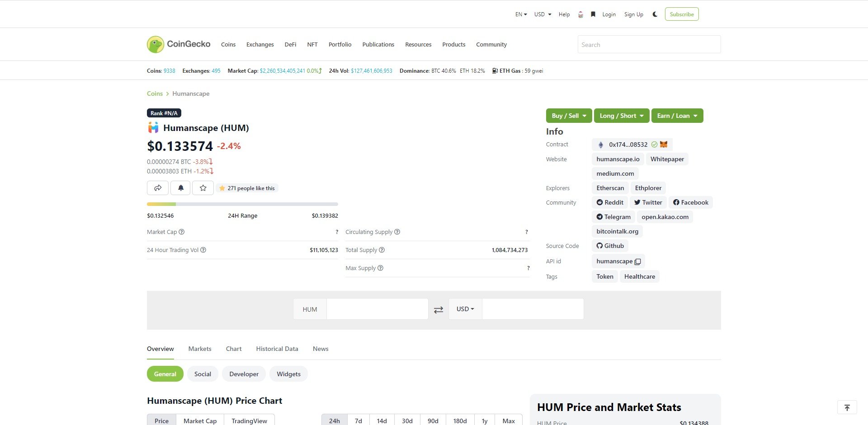Share the Humanscape coin page
The image size is (868, 425).
click(x=157, y=187)
